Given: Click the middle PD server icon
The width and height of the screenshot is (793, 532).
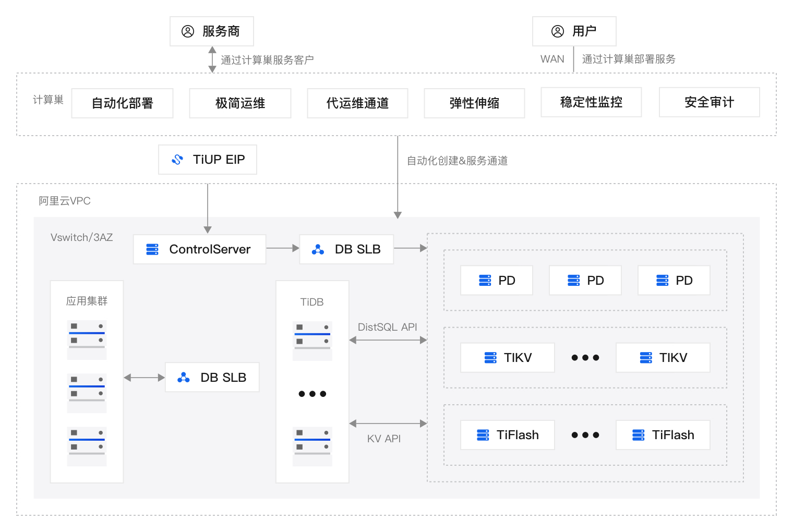Looking at the screenshot, I should [574, 281].
